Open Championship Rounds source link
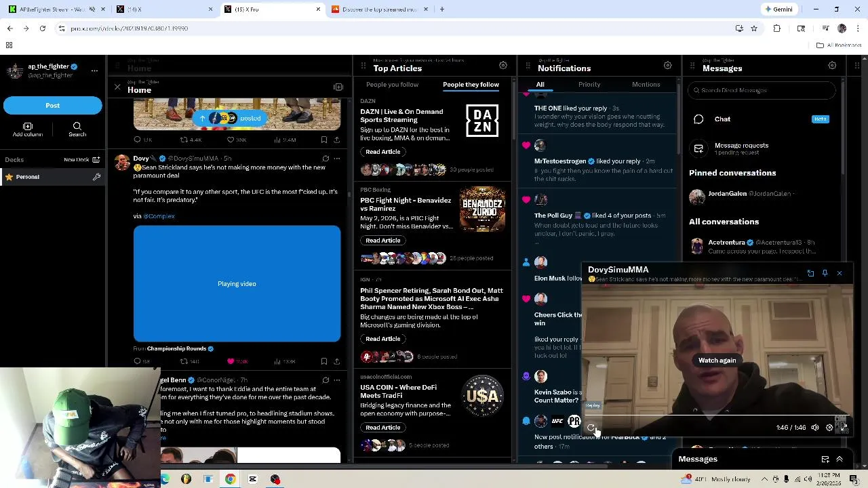The image size is (868, 488). coord(176,349)
